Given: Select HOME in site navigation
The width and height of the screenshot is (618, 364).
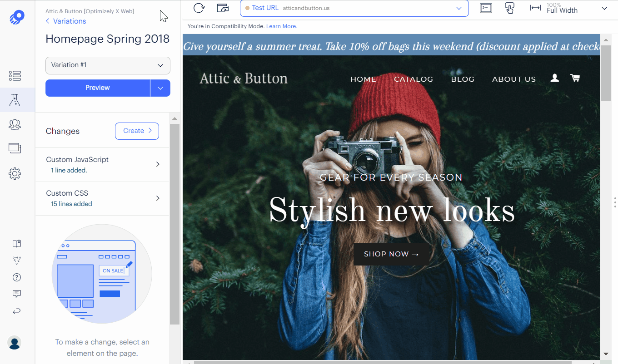Looking at the screenshot, I should coord(363,79).
